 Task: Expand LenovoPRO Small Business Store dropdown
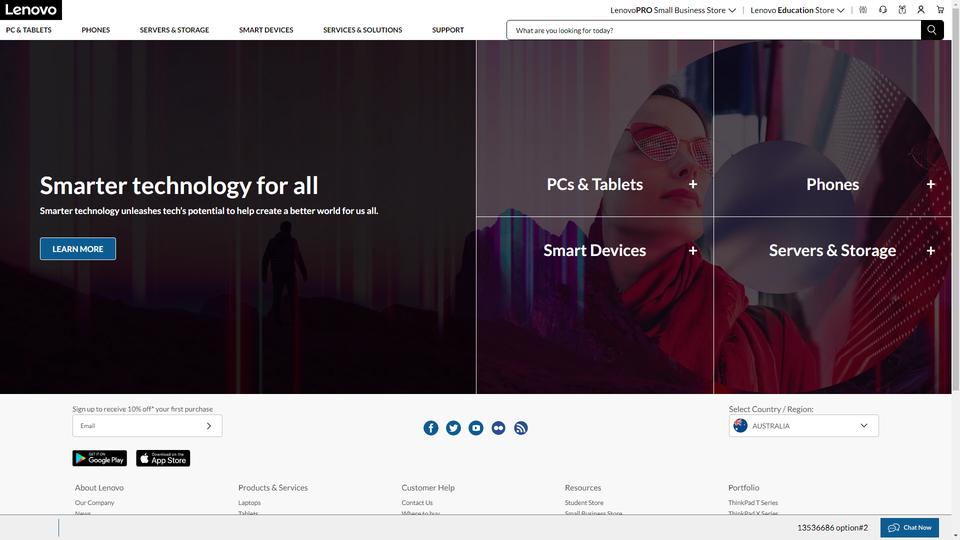click(673, 10)
